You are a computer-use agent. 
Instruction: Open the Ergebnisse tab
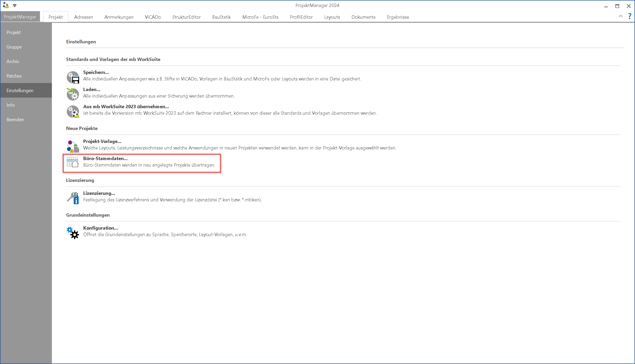pyautogui.click(x=398, y=17)
